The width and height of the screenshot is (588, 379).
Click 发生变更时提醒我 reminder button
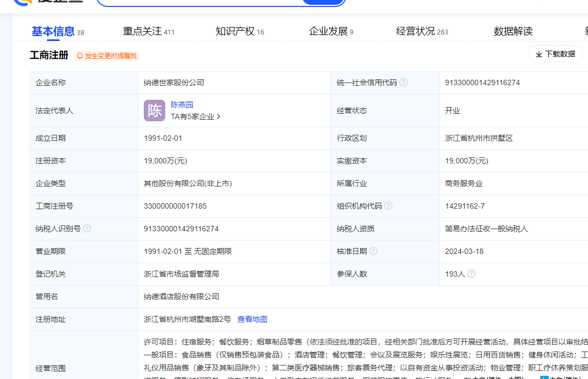pyautogui.click(x=107, y=56)
